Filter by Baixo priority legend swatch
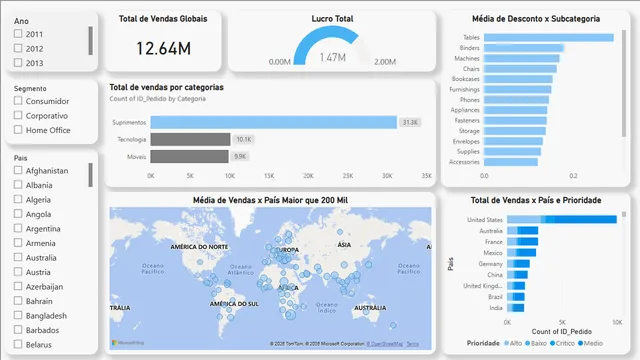This screenshot has height=360, width=640. pyautogui.click(x=527, y=343)
